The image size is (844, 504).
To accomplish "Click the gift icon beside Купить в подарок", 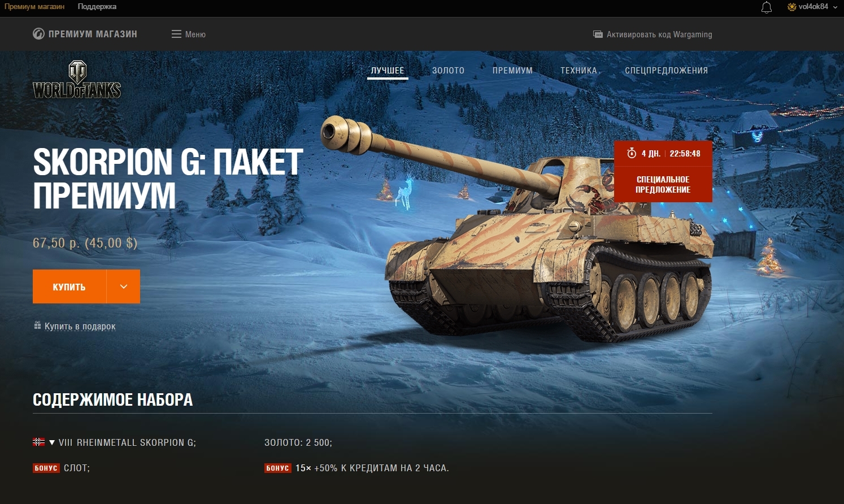I will point(37,325).
